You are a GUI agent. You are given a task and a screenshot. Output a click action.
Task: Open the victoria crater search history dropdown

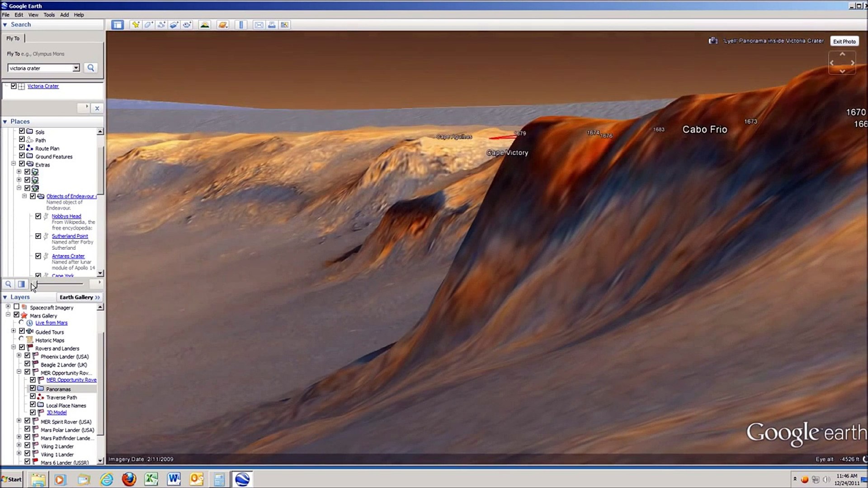76,68
